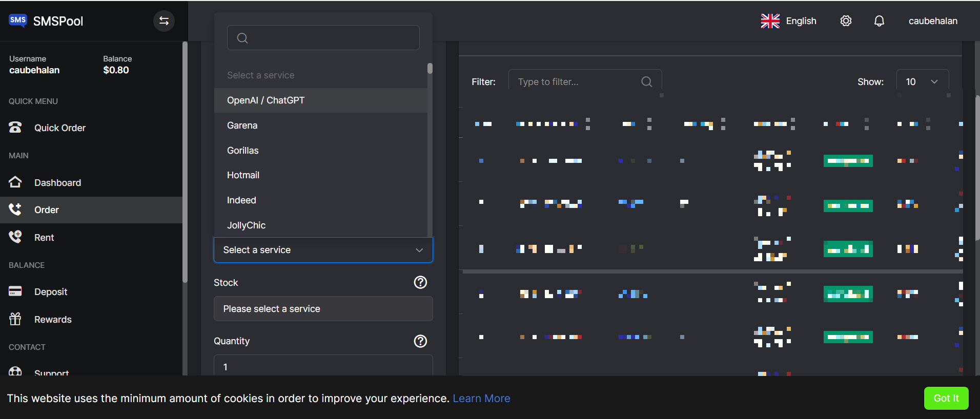Open the Show 10 entries dropdown

pyautogui.click(x=923, y=82)
